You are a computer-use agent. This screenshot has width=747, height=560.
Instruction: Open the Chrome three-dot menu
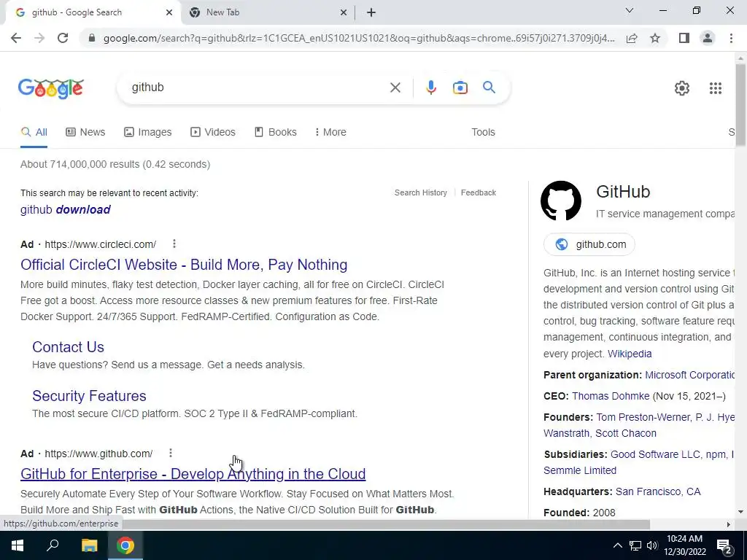[731, 38]
